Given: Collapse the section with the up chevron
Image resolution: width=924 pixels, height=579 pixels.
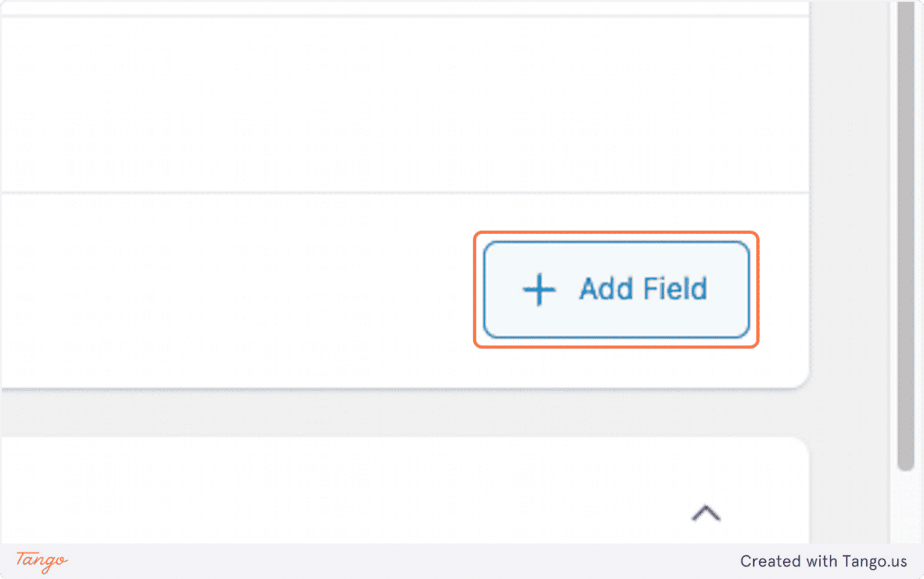Looking at the screenshot, I should (706, 513).
